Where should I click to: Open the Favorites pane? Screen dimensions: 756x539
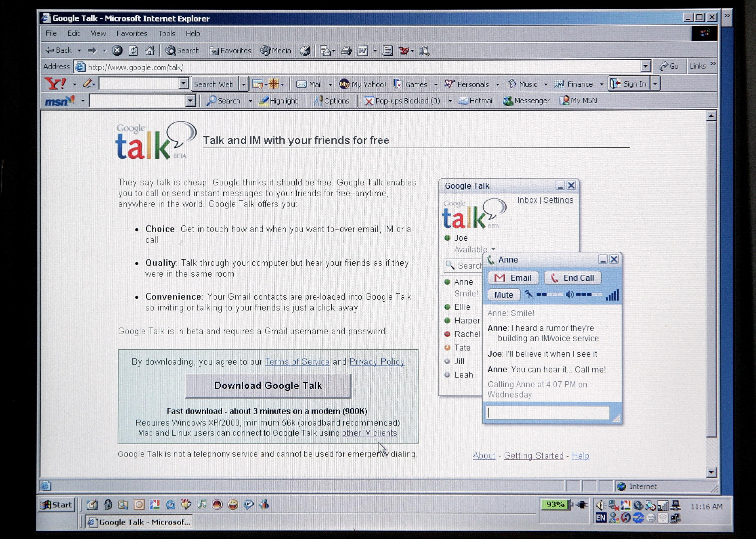coord(230,51)
